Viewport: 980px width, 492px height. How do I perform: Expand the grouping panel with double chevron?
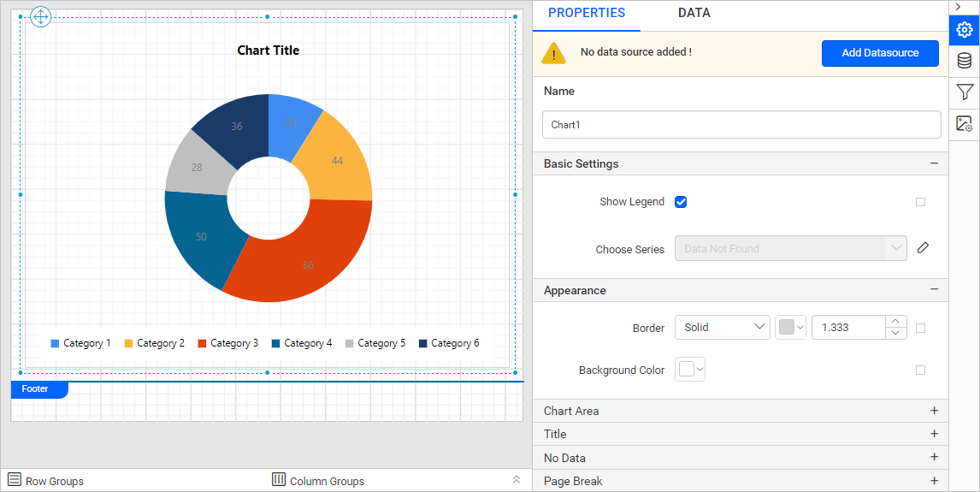pyautogui.click(x=517, y=479)
